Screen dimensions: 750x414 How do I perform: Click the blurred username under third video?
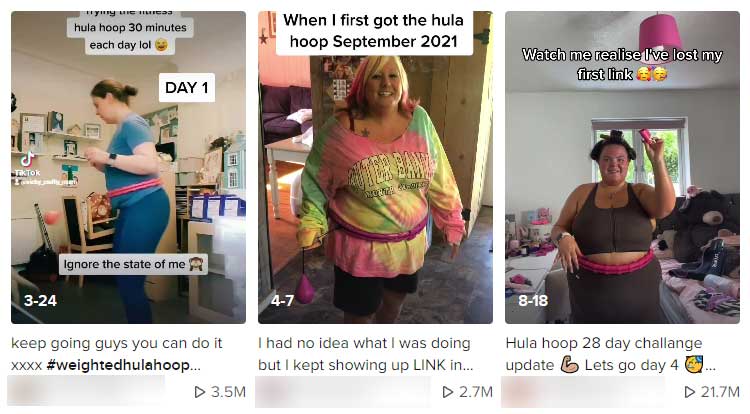tap(583, 391)
